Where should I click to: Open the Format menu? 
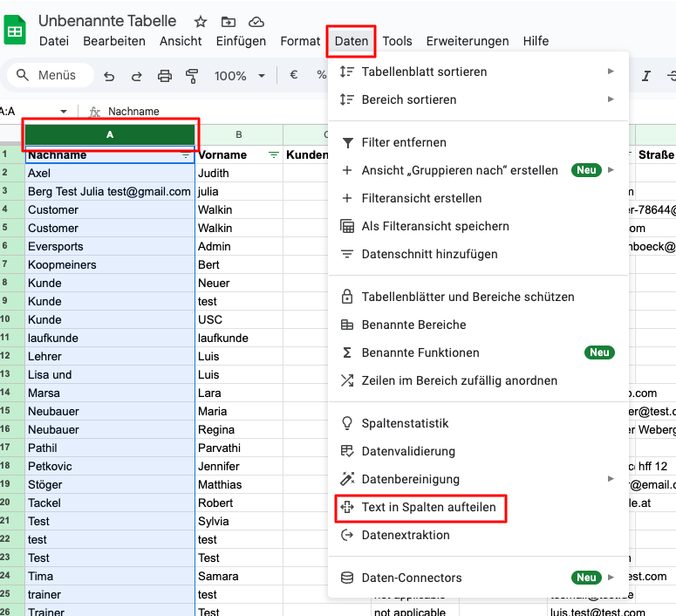[300, 41]
